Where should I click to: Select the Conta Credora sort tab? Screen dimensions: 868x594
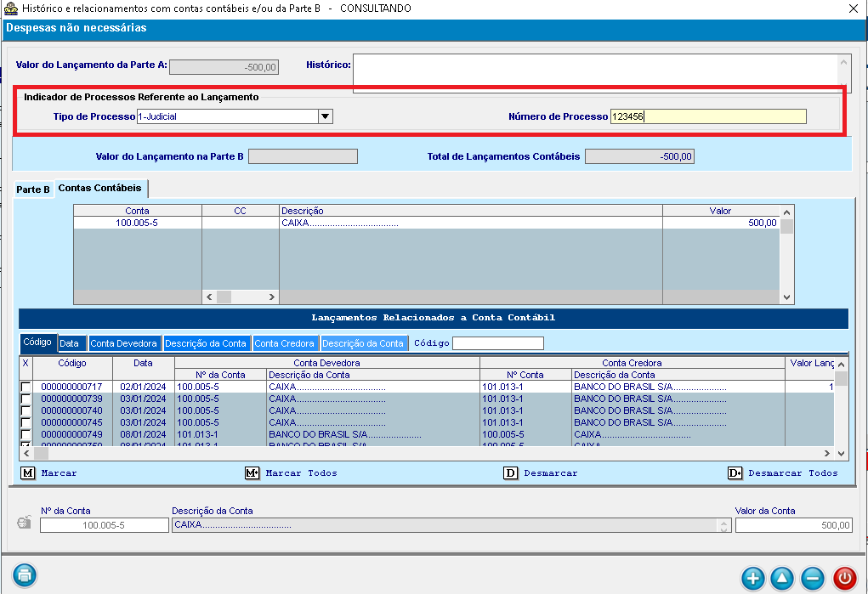tap(285, 343)
